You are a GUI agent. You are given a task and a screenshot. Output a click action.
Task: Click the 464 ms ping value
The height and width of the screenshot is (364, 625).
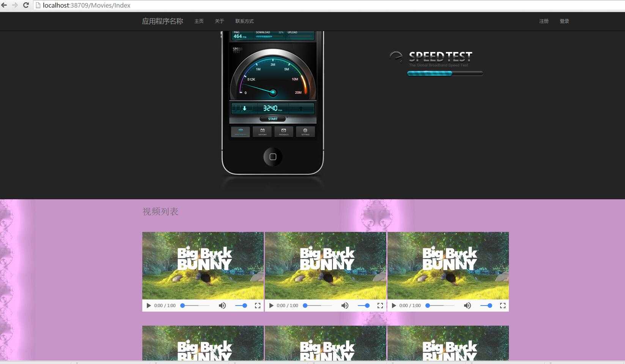point(240,36)
